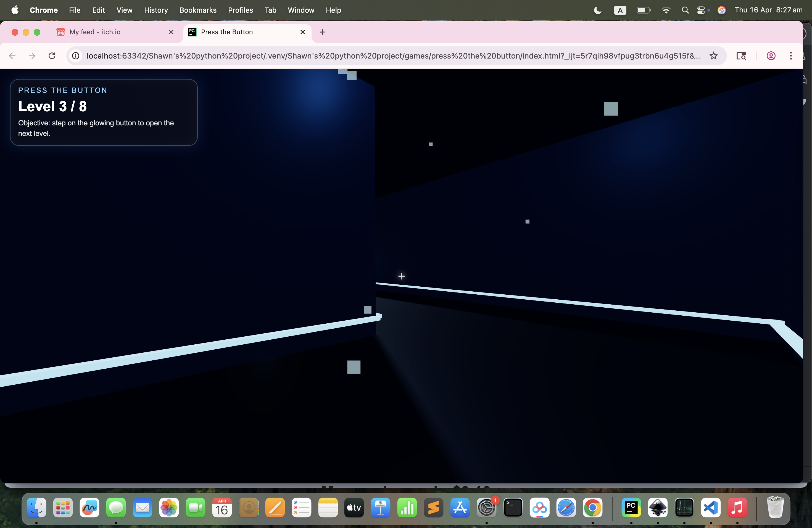The height and width of the screenshot is (528, 812).
Task: Open the History menu
Action: tap(156, 10)
